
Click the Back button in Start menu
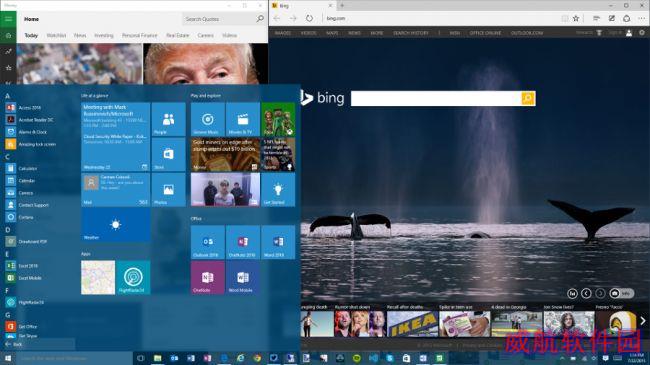(14, 344)
